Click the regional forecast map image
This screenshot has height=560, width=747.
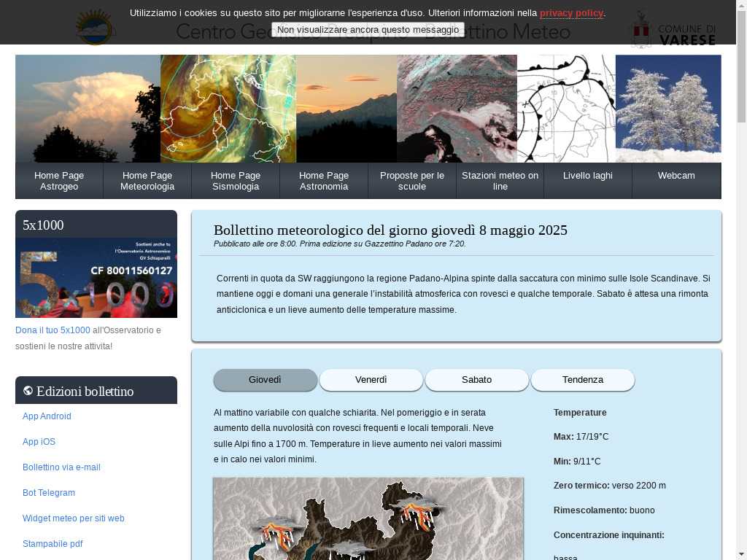(x=368, y=518)
